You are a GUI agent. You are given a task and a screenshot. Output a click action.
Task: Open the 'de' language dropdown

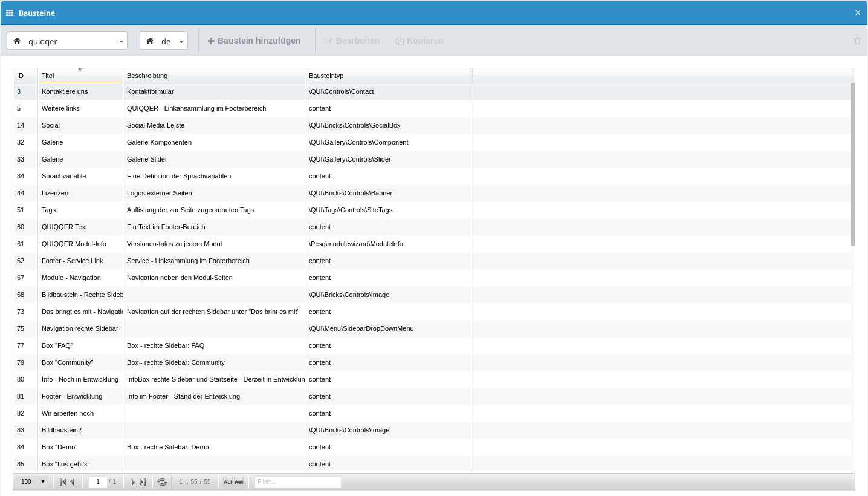coord(164,41)
